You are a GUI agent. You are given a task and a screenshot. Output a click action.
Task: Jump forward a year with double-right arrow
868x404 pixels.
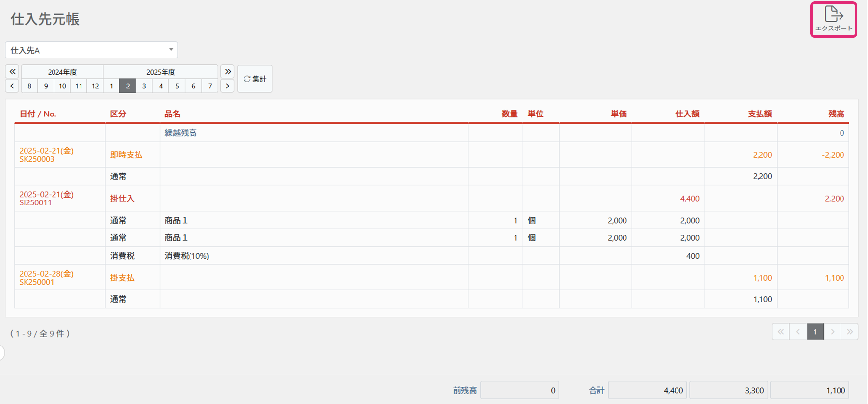(x=228, y=72)
